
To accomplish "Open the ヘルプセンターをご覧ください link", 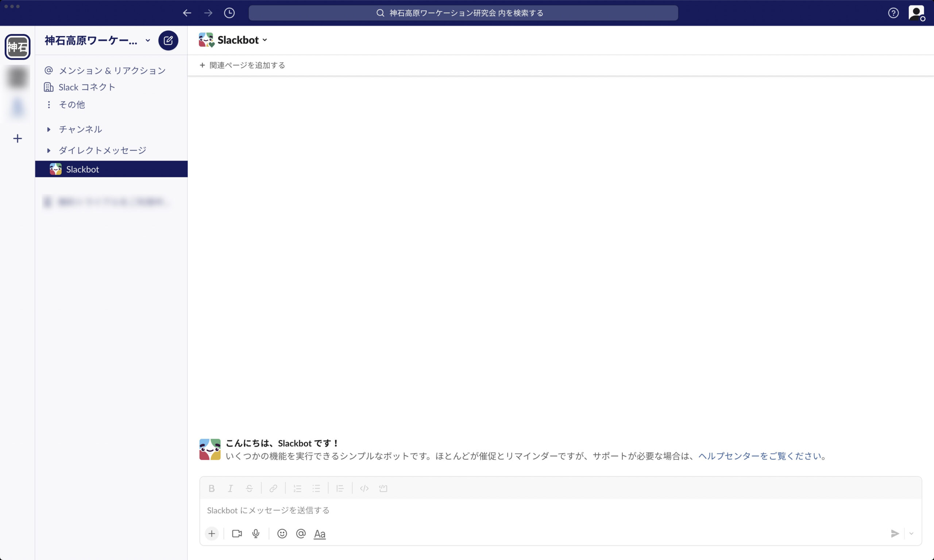I will [x=760, y=456].
